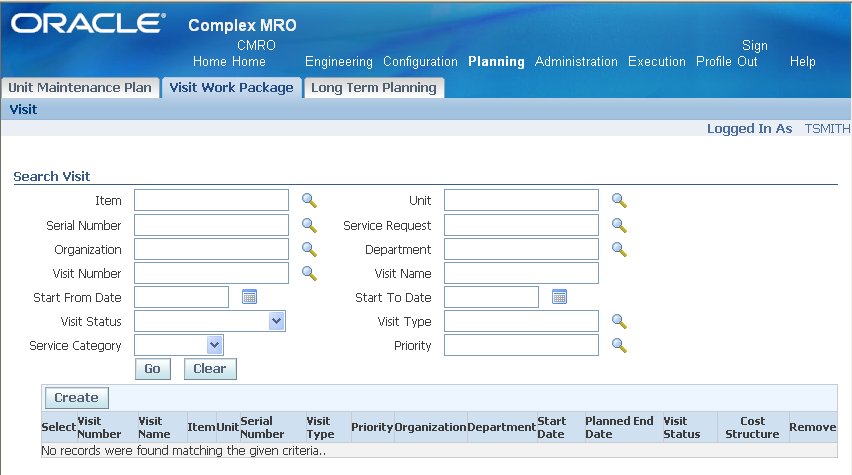Screen dimensions: 852x475
Task: Open the Serial Number lookup magnifier
Action: 309,225
